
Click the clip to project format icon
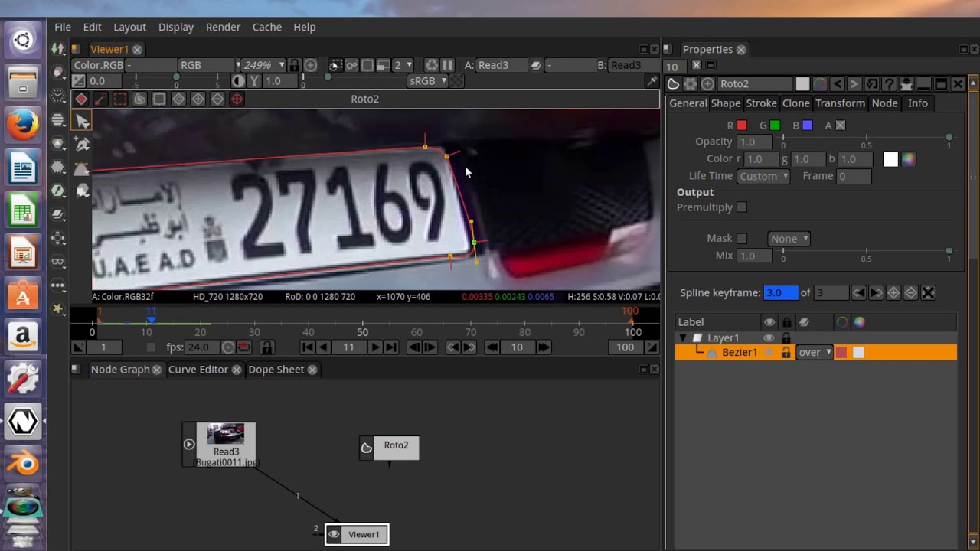point(335,65)
